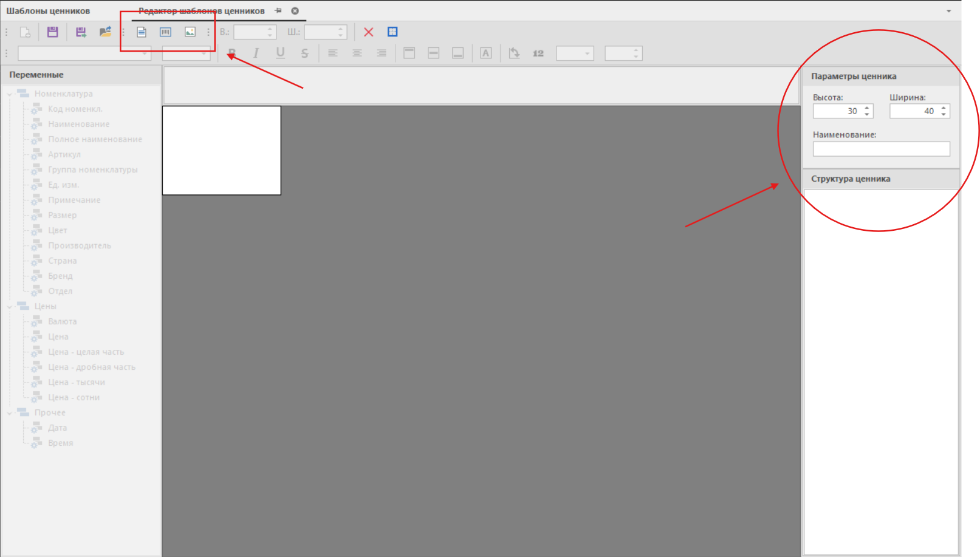
Task: Switch to the Шаблоны ценников tab
Action: 48,11
